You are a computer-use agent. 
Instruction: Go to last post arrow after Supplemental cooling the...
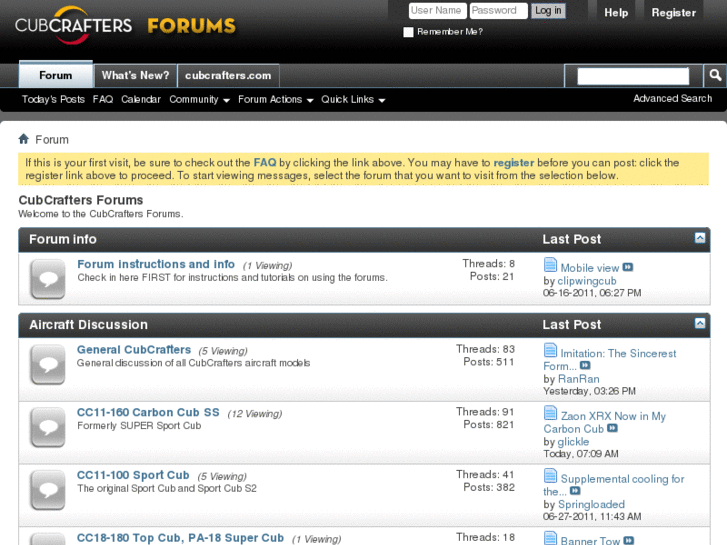click(575, 491)
